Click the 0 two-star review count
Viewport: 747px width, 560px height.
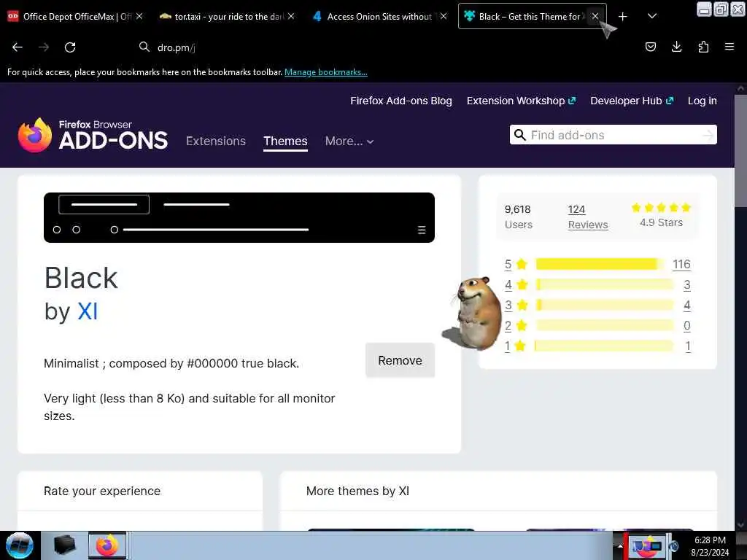(x=686, y=326)
